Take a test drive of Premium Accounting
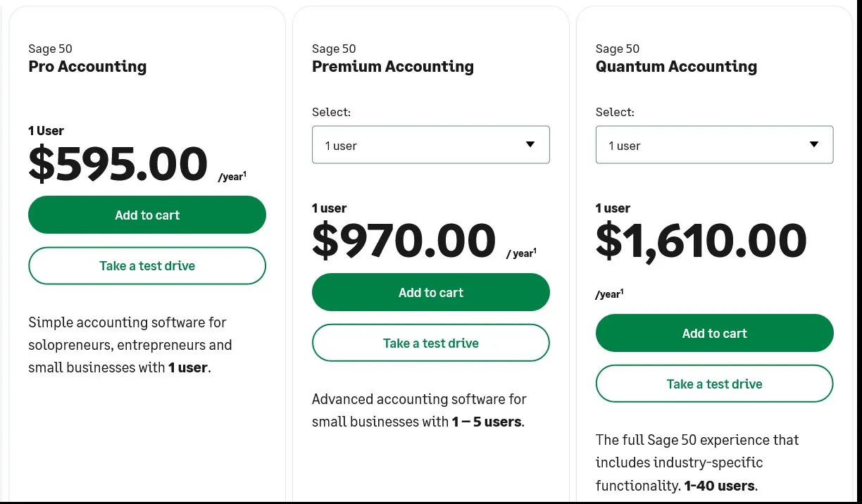Image resolution: width=862 pixels, height=504 pixels. click(x=431, y=343)
